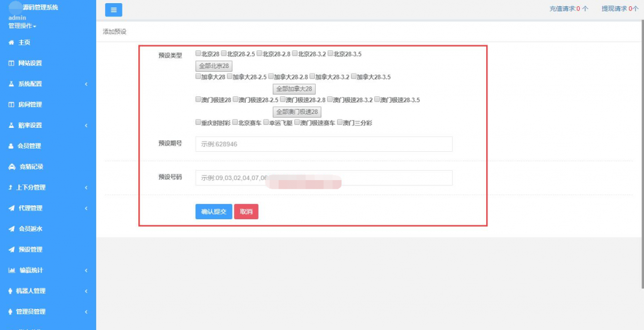Screen dimensions: 644x330
Task: Check the 重庆时时彩 checkbox
Action: tap(198, 122)
